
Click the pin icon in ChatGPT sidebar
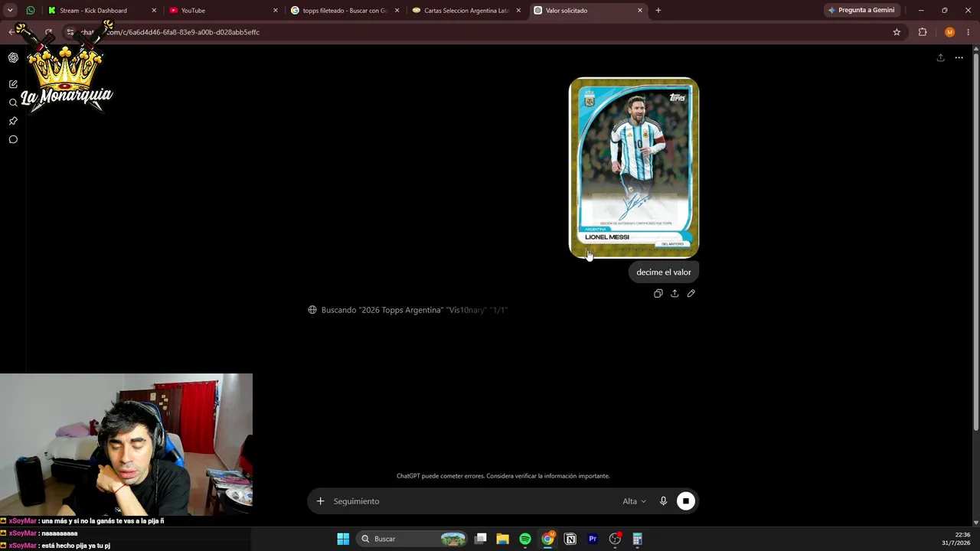click(13, 121)
